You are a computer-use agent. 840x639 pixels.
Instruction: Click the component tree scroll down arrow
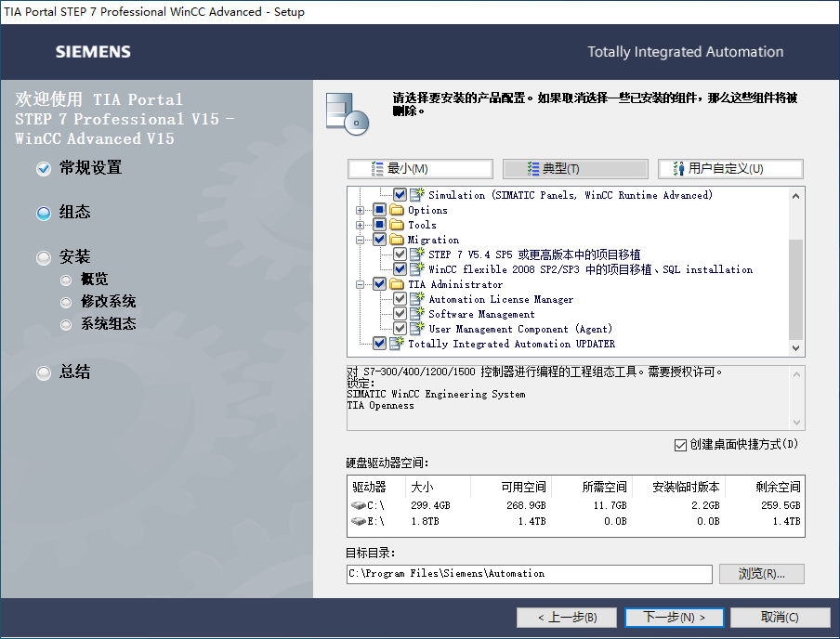[x=796, y=348]
